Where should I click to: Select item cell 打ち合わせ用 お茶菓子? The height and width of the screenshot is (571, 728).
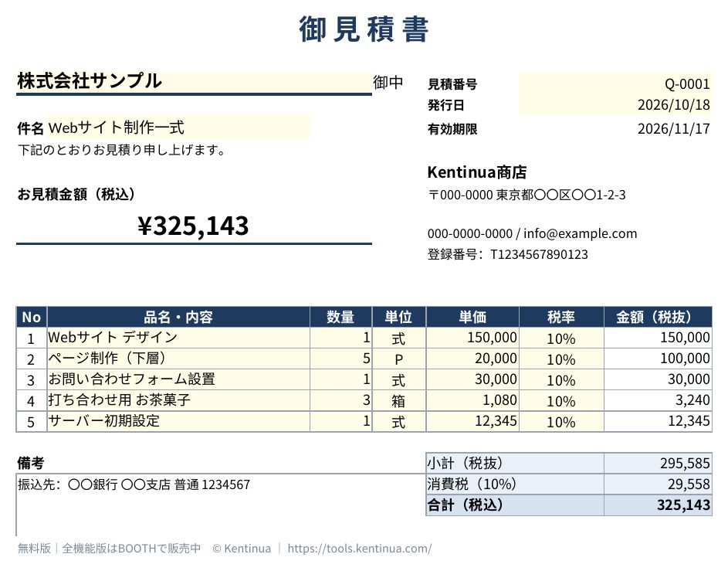pos(178,400)
